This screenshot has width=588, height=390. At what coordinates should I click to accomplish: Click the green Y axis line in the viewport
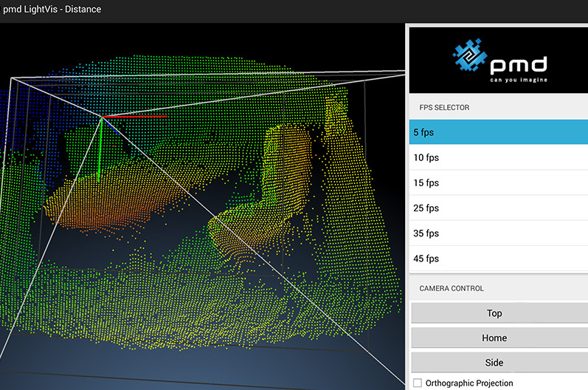click(x=100, y=149)
